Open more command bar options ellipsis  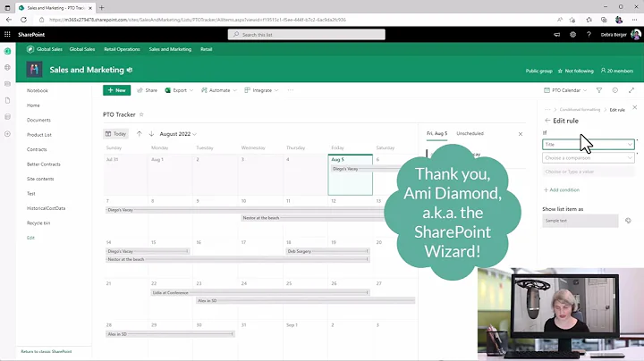click(x=291, y=90)
